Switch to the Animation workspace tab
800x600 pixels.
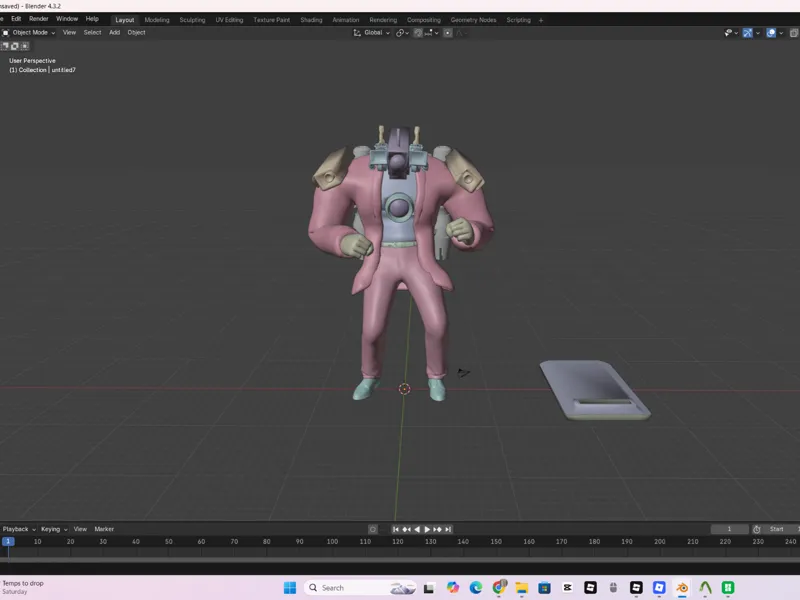point(346,20)
